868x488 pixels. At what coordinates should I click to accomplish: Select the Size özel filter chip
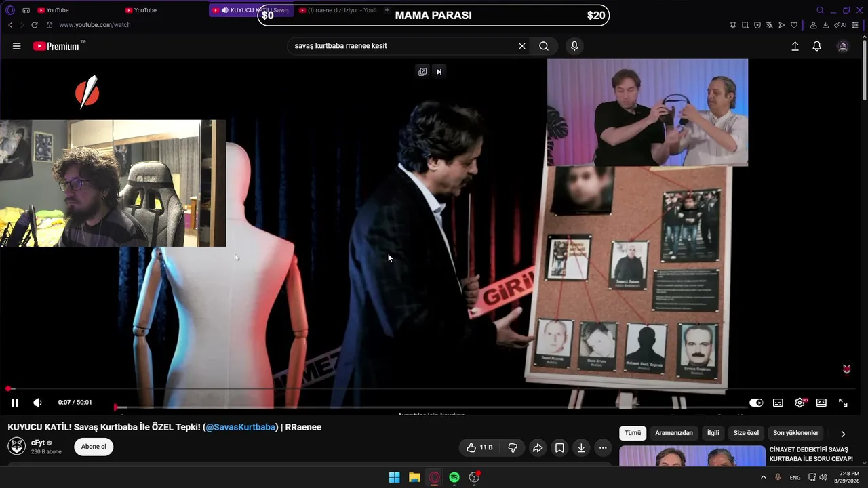(x=746, y=433)
